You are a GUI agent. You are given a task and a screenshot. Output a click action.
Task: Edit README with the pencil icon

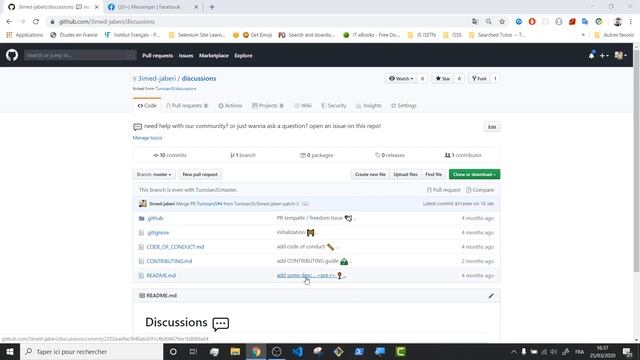[491, 296]
